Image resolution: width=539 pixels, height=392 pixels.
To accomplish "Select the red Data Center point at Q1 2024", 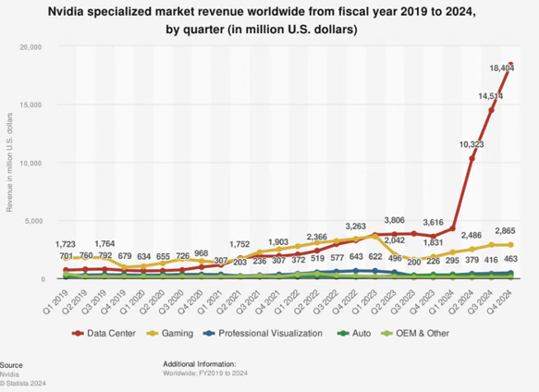I will pos(452,228).
